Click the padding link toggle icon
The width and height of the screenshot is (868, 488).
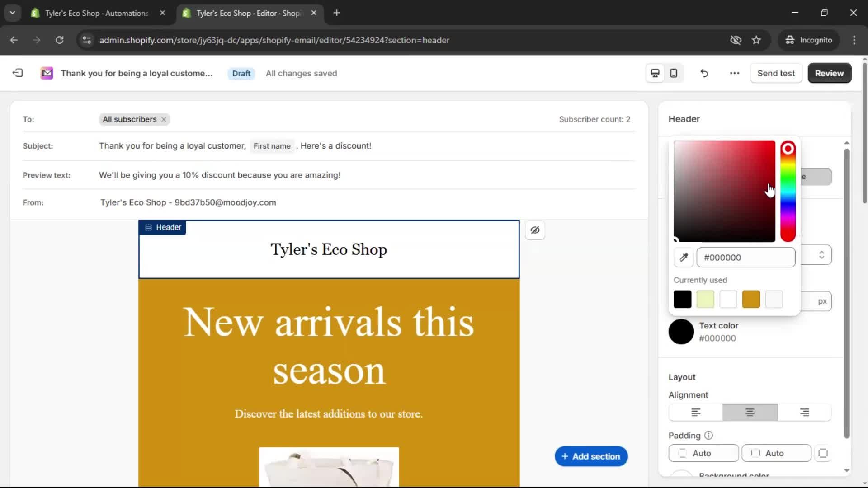[x=823, y=453]
